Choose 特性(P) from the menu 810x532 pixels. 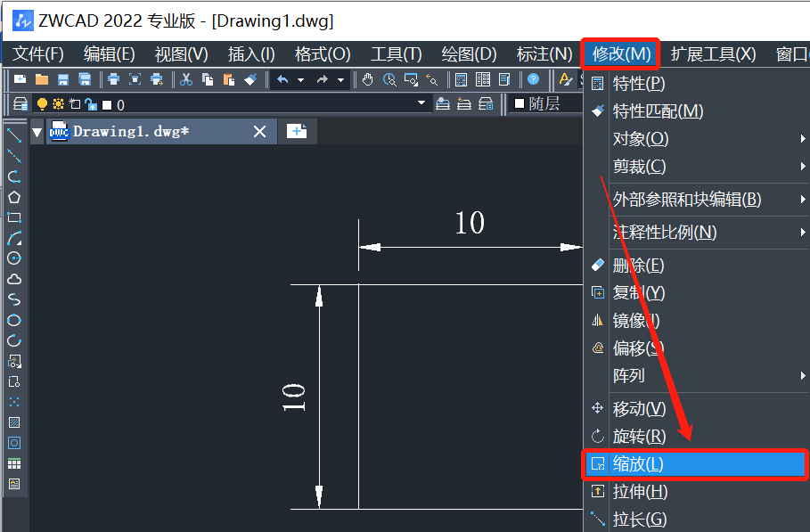695,83
